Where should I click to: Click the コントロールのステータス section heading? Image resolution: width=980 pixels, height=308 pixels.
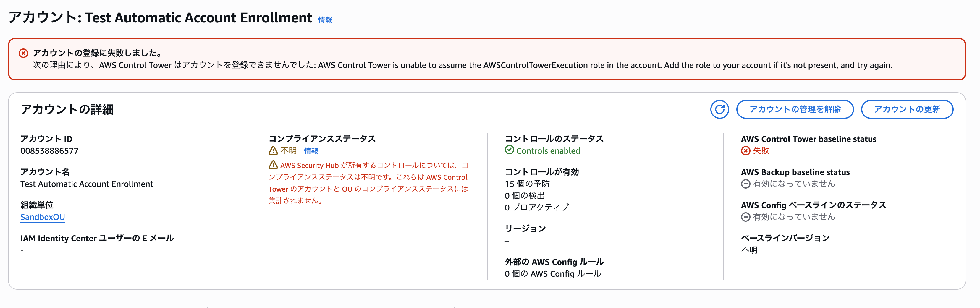point(554,139)
